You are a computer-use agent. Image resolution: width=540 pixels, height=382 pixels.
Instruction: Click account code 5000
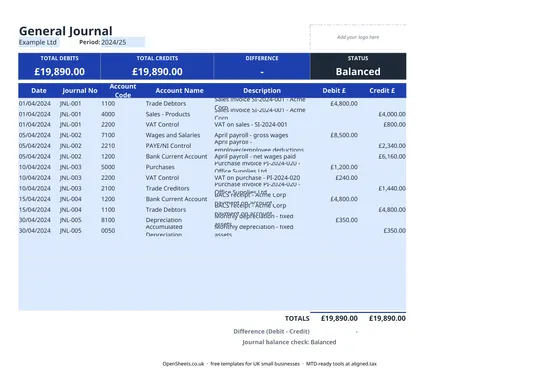tap(108, 167)
